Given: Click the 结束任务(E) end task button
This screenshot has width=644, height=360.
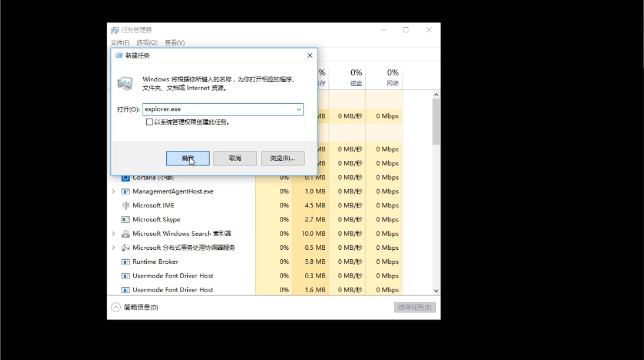Looking at the screenshot, I should point(415,308).
